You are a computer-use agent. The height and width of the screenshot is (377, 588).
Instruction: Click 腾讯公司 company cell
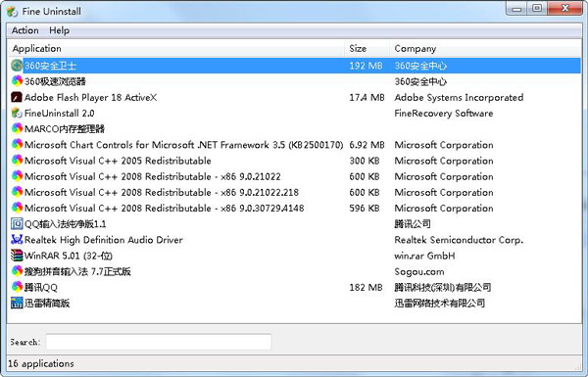tap(413, 224)
